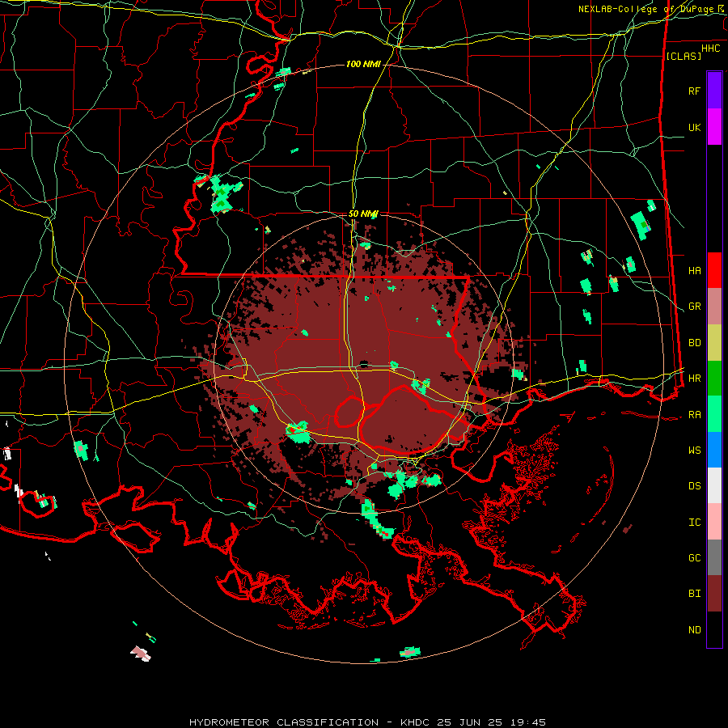This screenshot has width=728, height=728.
Task: Click the WS legend label
Action: [695, 451]
